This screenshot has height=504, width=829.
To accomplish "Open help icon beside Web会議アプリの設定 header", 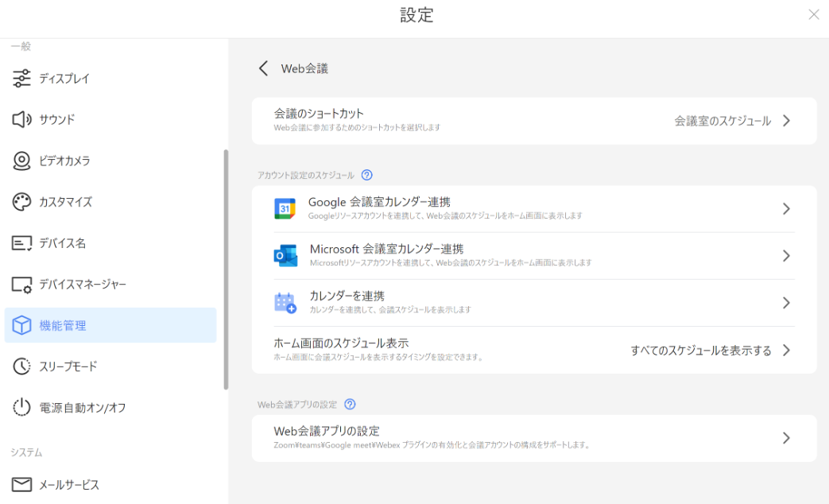I will click(x=350, y=405).
